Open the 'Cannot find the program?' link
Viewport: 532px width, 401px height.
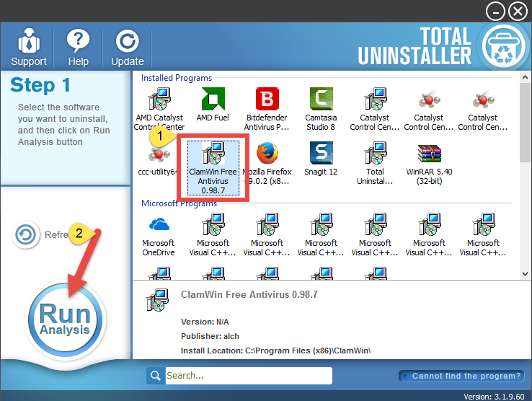(461, 376)
